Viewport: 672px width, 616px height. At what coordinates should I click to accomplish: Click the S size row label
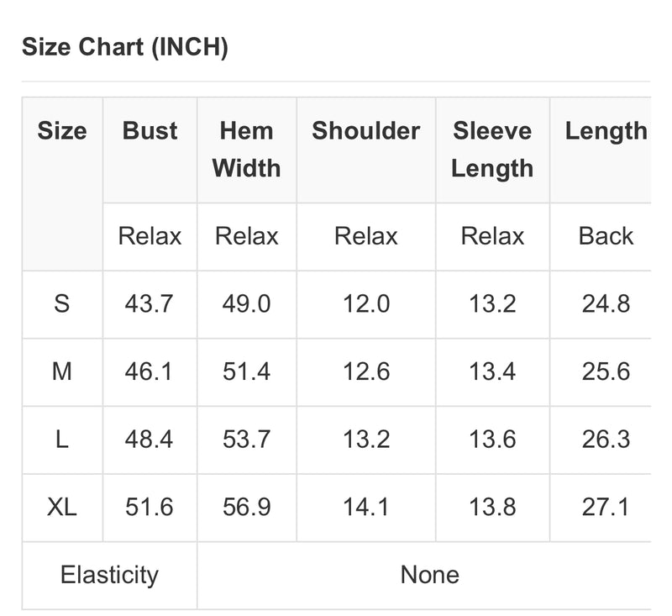pos(61,304)
